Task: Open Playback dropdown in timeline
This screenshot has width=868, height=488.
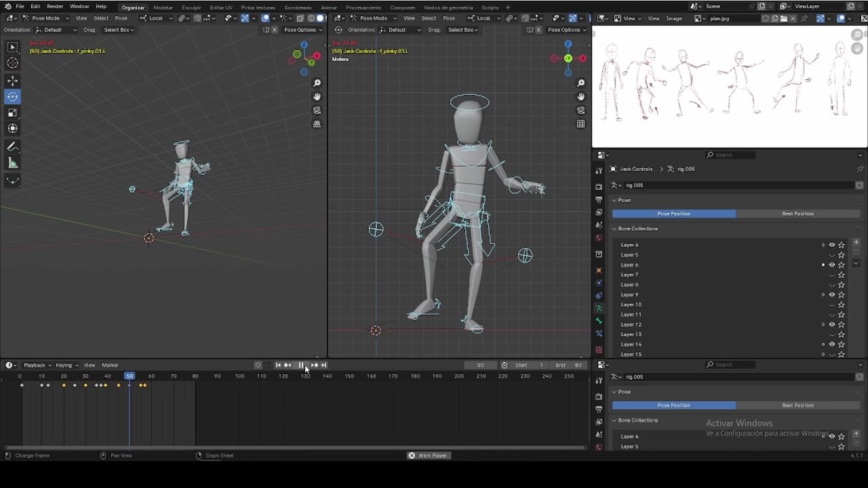Action: [x=37, y=365]
